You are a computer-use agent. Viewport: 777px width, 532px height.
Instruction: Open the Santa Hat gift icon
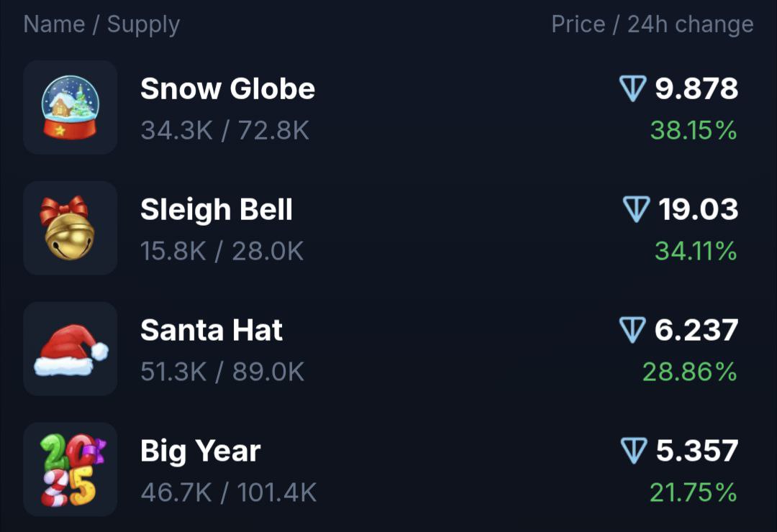click(71, 349)
